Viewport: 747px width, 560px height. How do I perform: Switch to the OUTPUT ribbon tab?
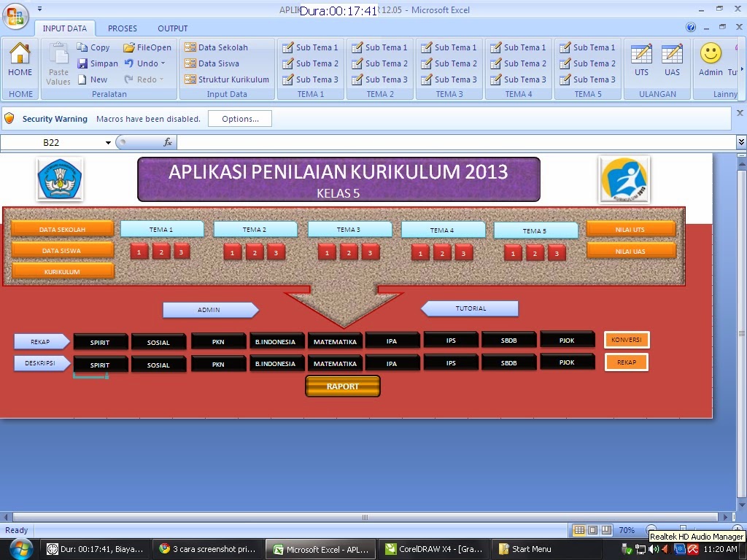(x=172, y=28)
